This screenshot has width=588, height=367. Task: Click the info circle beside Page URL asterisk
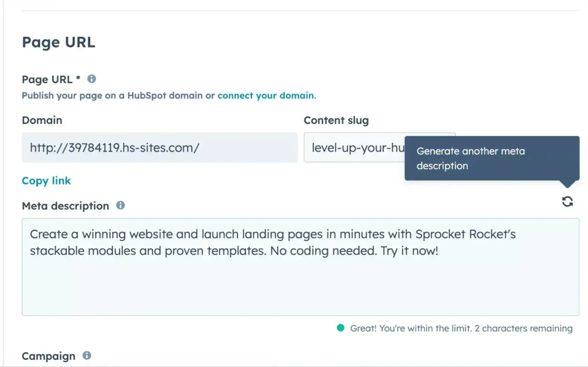(x=91, y=79)
